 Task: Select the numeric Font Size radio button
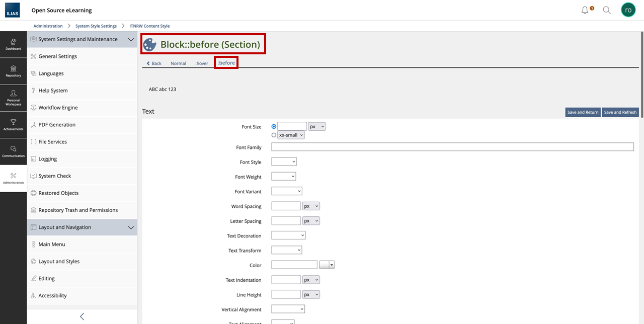pos(274,127)
